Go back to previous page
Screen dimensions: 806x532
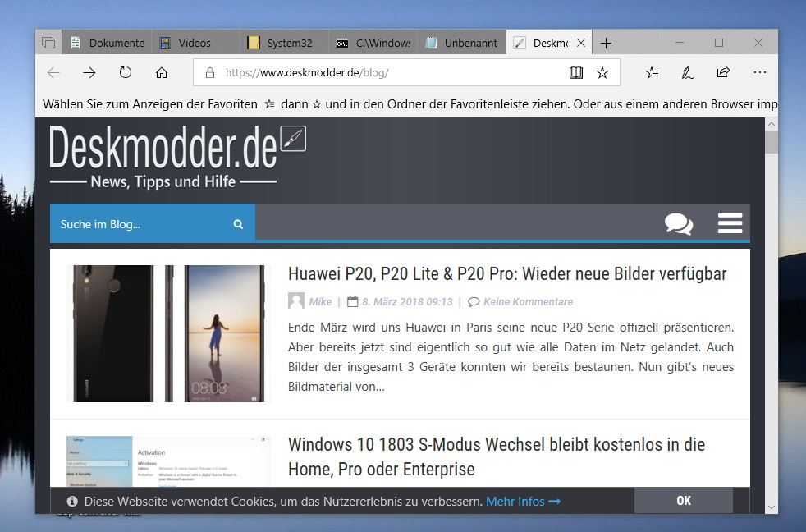point(53,72)
